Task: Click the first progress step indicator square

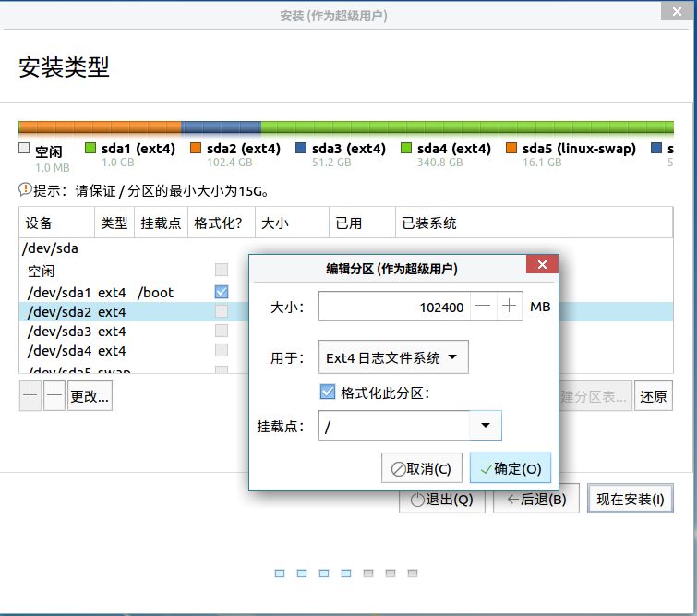Action: 280,574
